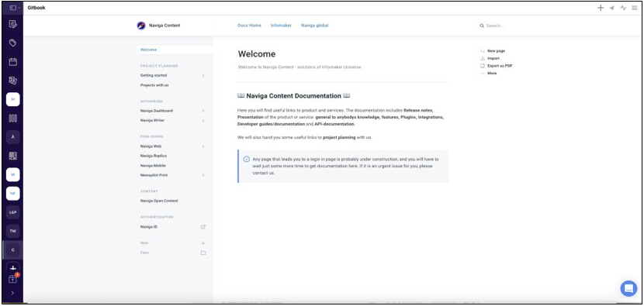
Task: Click the Import action
Action: [493, 58]
